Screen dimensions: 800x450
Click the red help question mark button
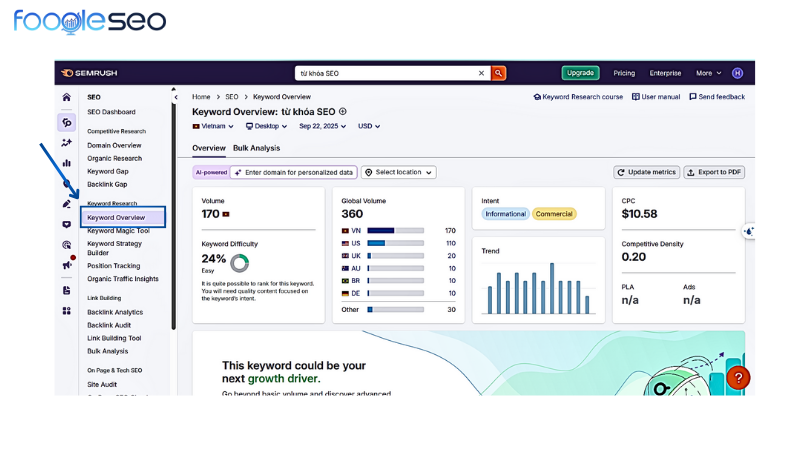point(737,378)
